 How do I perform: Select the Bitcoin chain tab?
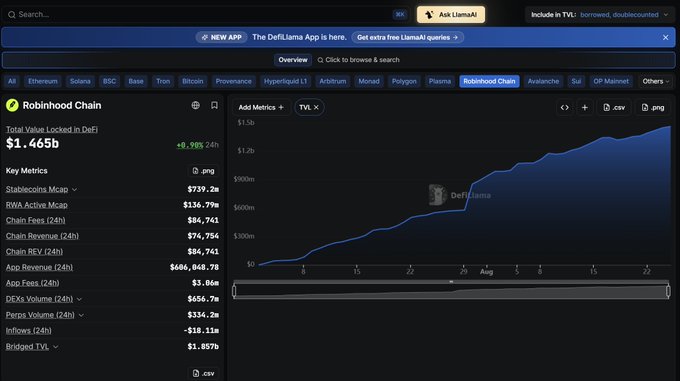pos(193,81)
